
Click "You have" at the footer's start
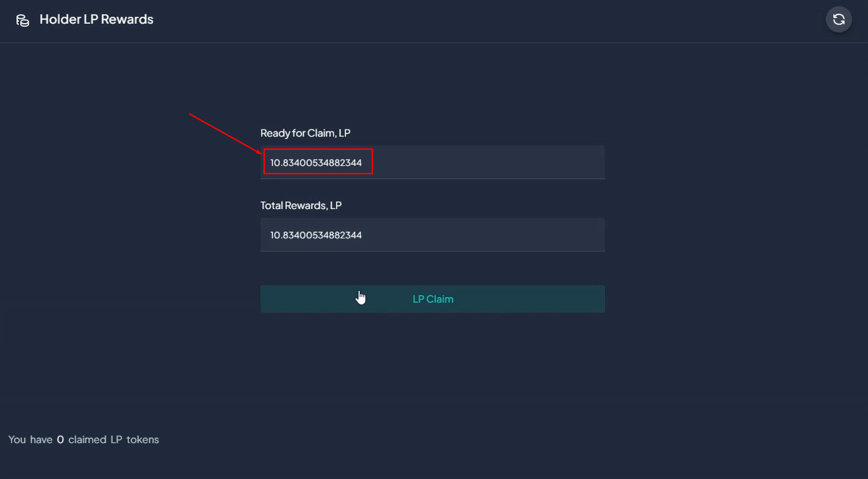pos(30,440)
